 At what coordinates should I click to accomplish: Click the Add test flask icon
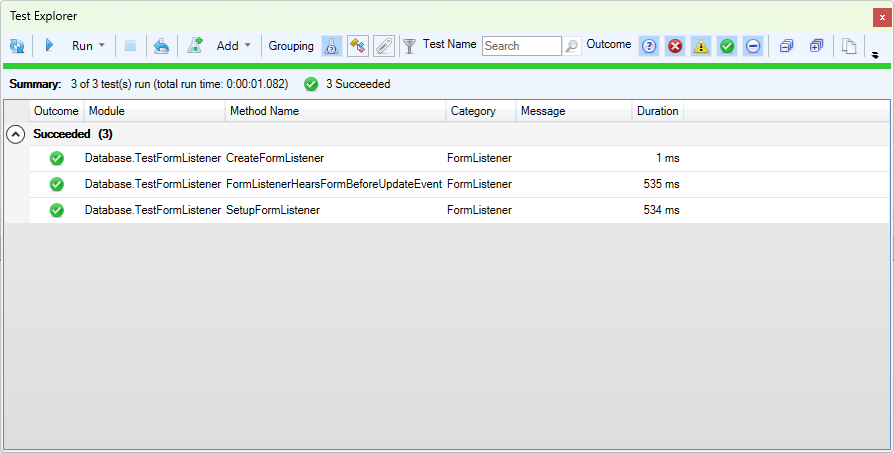pos(195,45)
